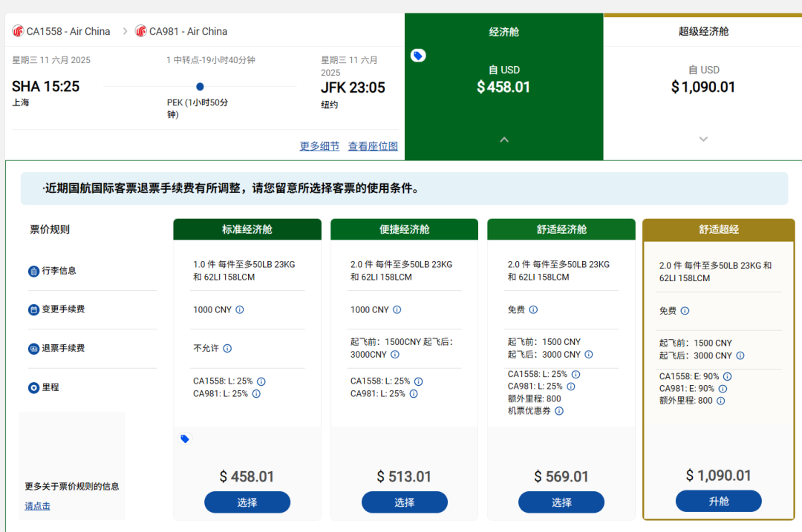Click the blue price tag icon in 经济舱 tab
The image size is (802, 532).
(418, 56)
